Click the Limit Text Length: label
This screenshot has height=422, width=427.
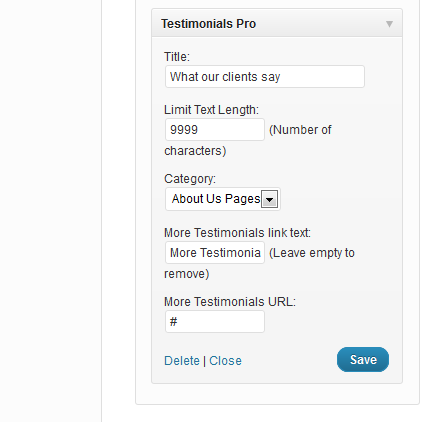[x=211, y=110]
